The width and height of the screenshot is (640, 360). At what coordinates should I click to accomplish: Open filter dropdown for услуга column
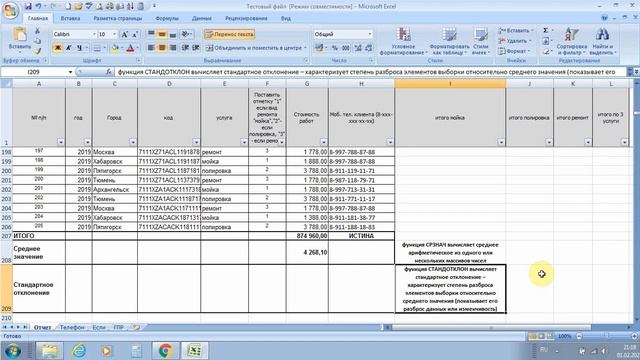tap(244, 142)
